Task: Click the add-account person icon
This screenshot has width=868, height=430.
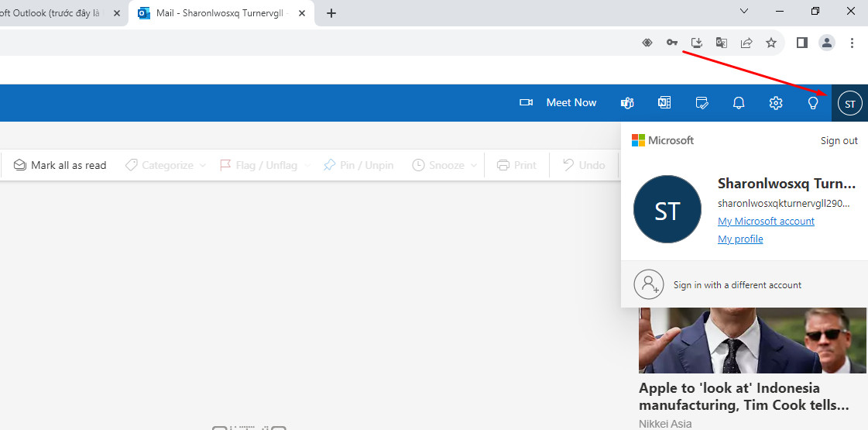Action: pyautogui.click(x=649, y=284)
